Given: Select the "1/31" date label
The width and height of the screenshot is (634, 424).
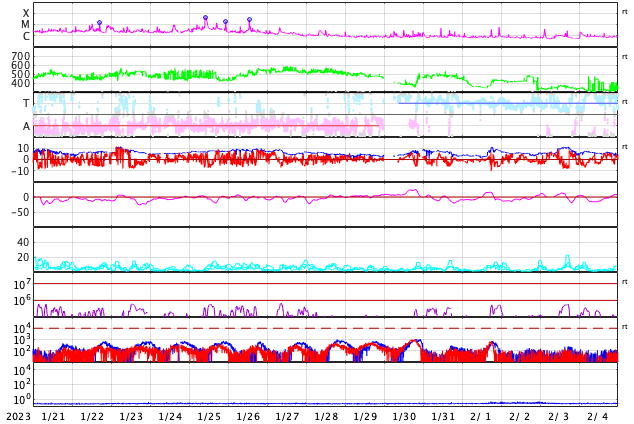Looking at the screenshot, I should (x=443, y=417).
